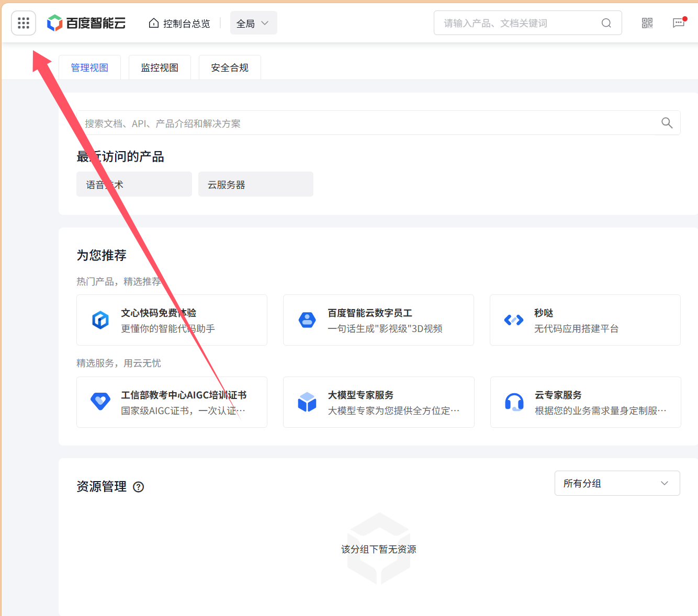Switch to the 管理视图 tab
This screenshot has width=698, height=616.
[89, 67]
